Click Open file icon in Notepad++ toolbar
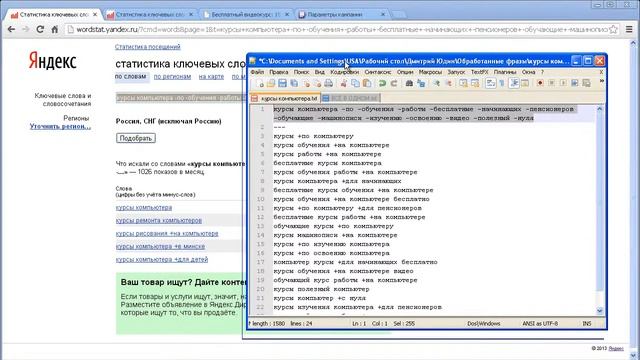Screen dimensions: 640x360 pyautogui.click(x=271, y=83)
